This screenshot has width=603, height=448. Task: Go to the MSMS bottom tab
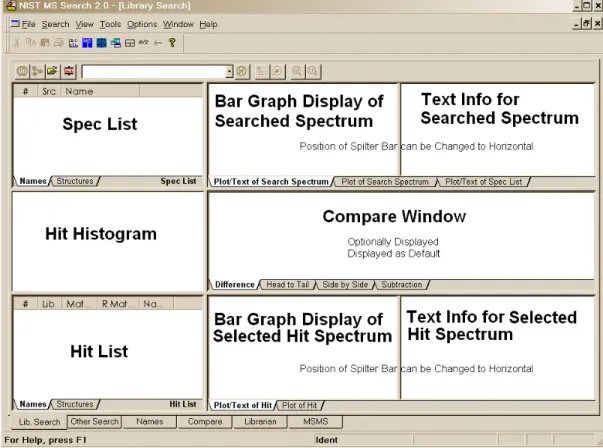coord(315,421)
